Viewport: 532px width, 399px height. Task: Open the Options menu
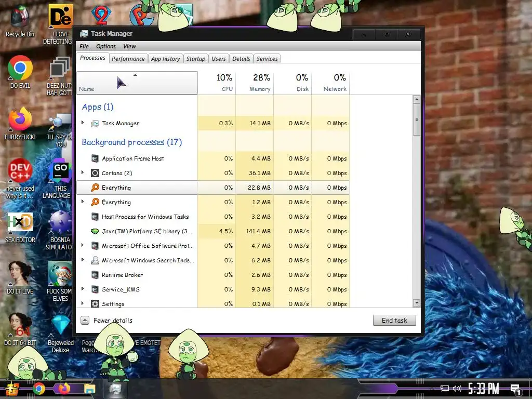tap(106, 46)
